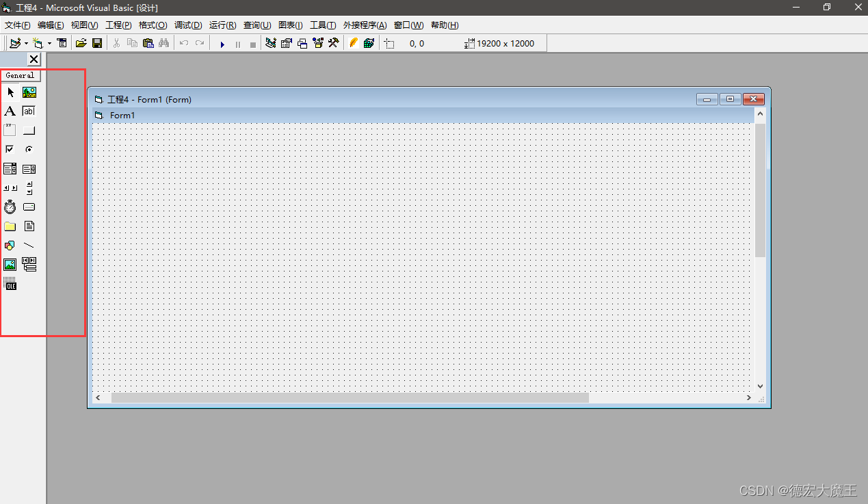Select the DirListBox control (yellow folder)
This screenshot has height=504, width=868.
click(x=10, y=226)
